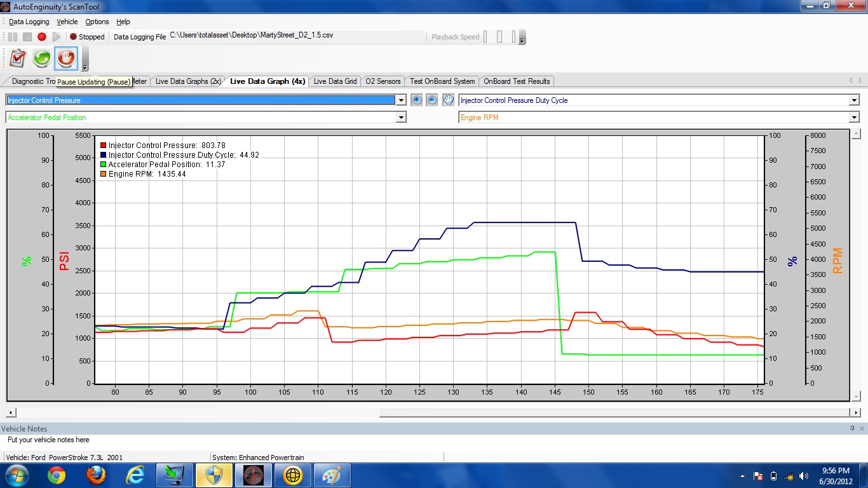
Task: Open the Options menu
Action: (x=97, y=22)
